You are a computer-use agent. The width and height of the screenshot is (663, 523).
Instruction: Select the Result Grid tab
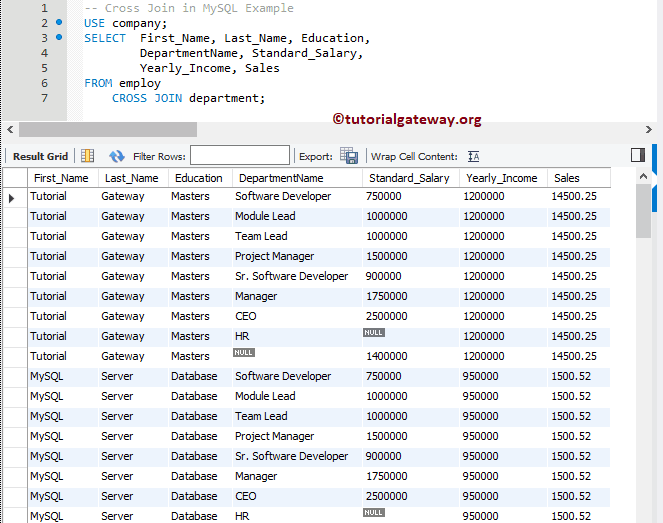(40, 156)
